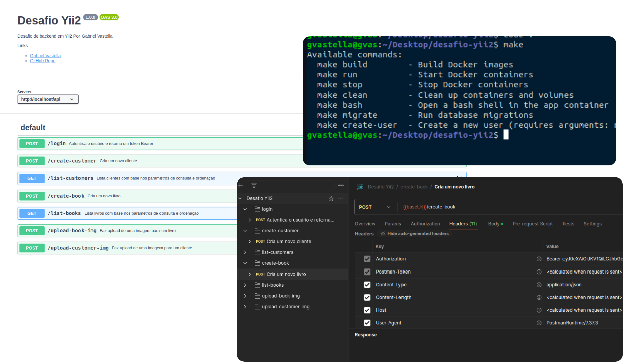Collapse the create-book folder chevron

(245, 263)
